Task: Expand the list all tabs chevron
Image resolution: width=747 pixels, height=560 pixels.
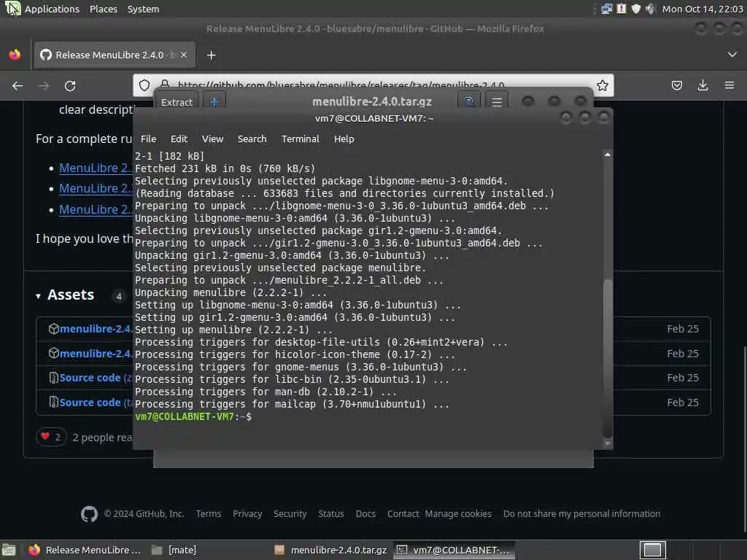Action: click(x=732, y=55)
